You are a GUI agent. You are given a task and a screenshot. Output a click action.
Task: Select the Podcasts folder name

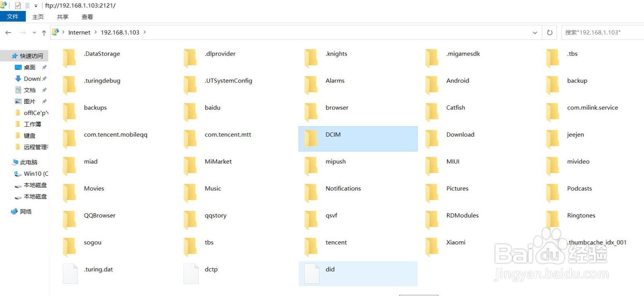pos(579,188)
